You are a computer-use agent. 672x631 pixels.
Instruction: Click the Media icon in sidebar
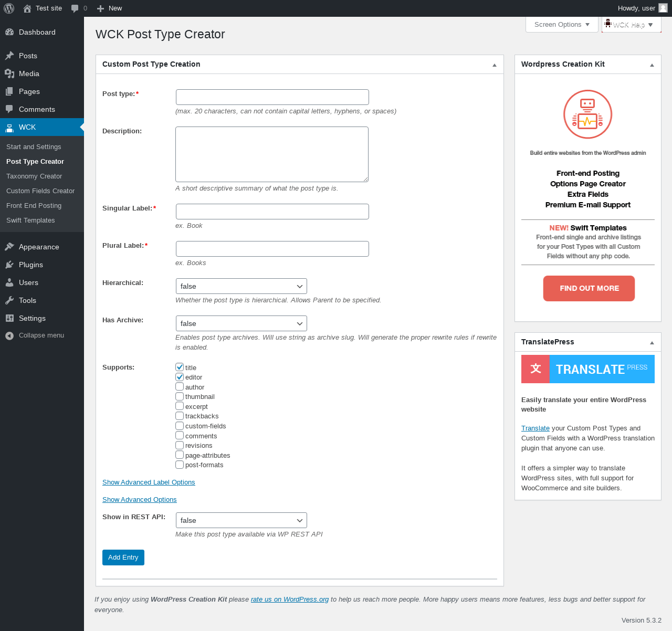(9, 73)
